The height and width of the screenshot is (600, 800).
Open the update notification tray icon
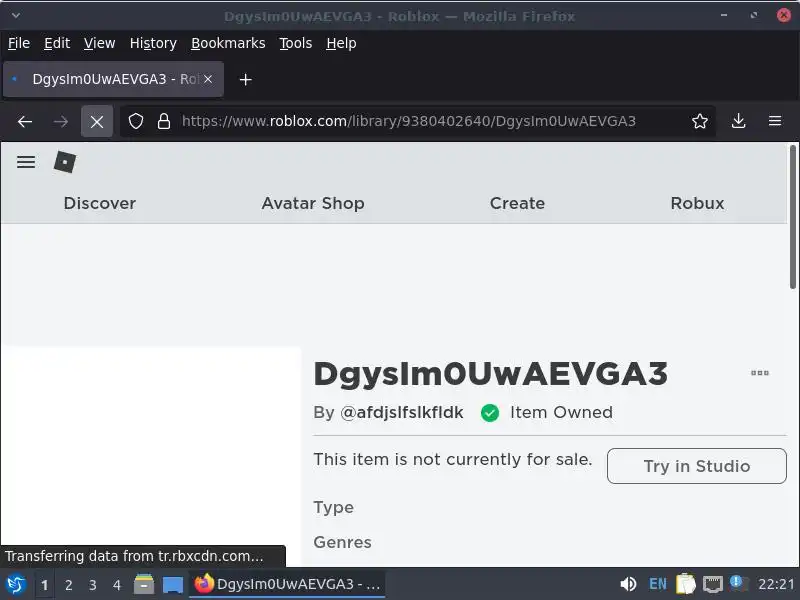pyautogui.click(x=738, y=583)
